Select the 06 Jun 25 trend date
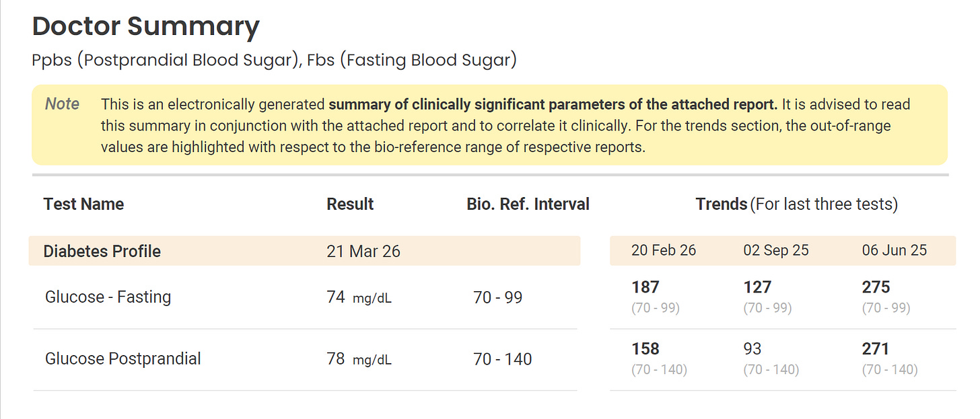This screenshot has height=419, width=980. click(894, 251)
